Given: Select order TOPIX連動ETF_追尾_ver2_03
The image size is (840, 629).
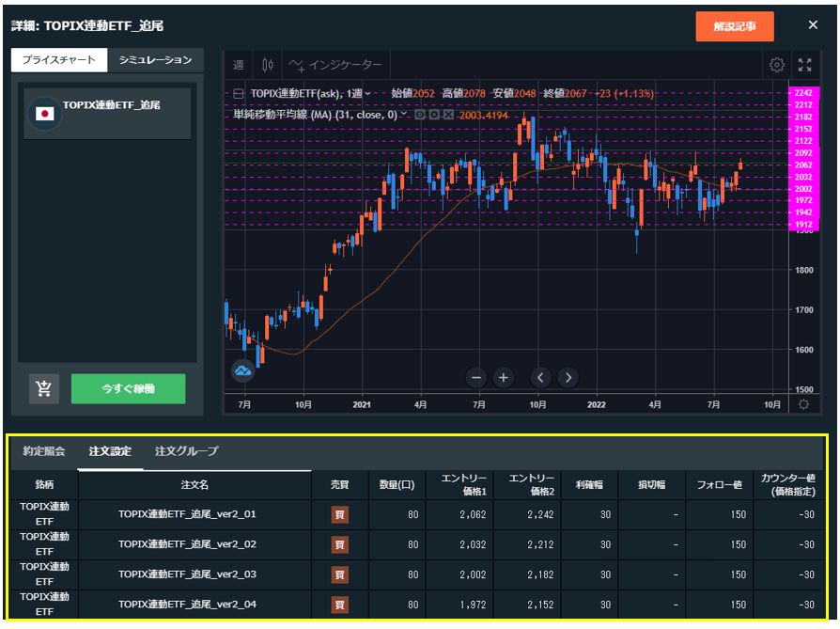Looking at the screenshot, I should (187, 574).
